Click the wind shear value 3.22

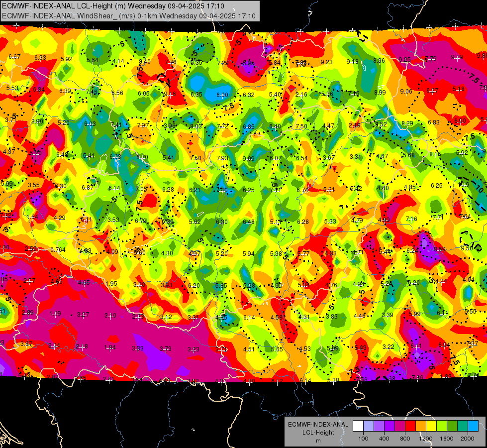(x=388, y=346)
